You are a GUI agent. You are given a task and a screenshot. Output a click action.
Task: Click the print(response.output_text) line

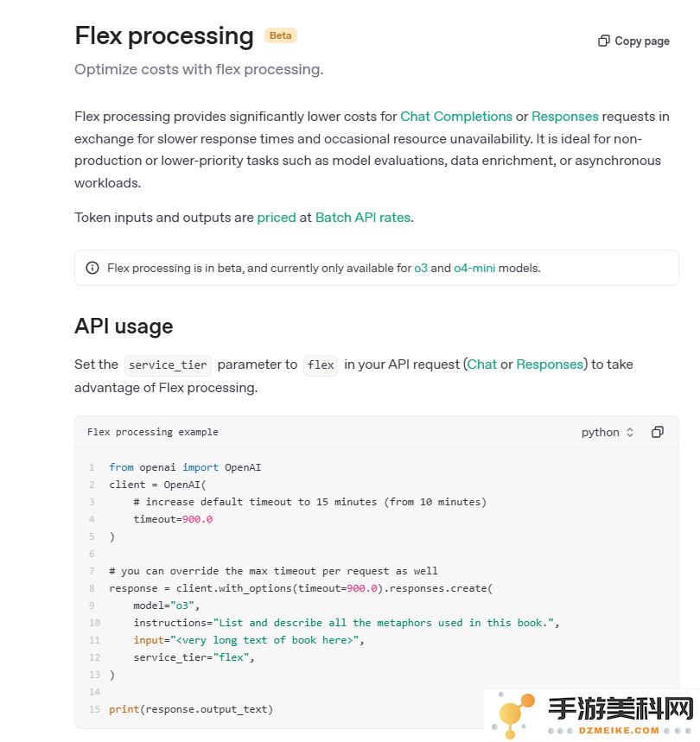tap(191, 709)
